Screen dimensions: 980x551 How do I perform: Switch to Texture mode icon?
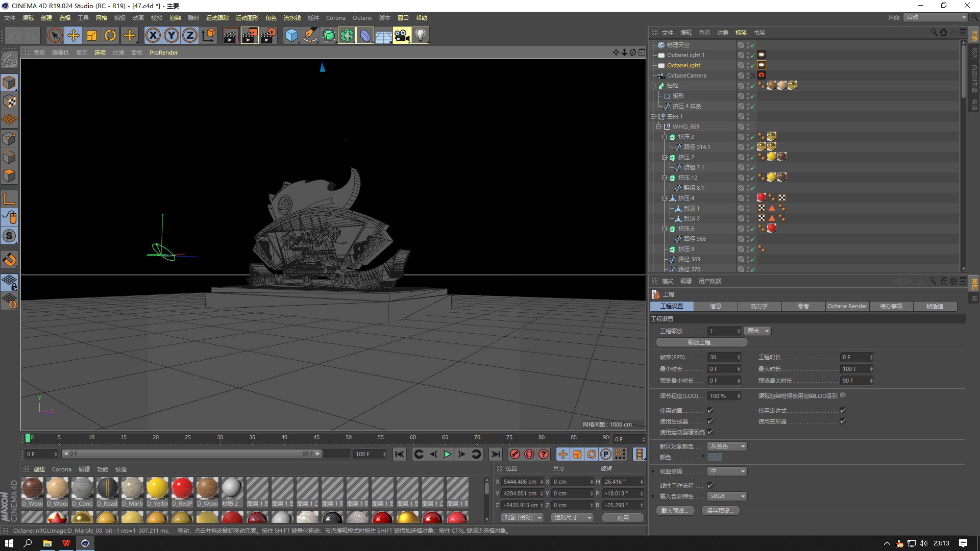(9, 102)
